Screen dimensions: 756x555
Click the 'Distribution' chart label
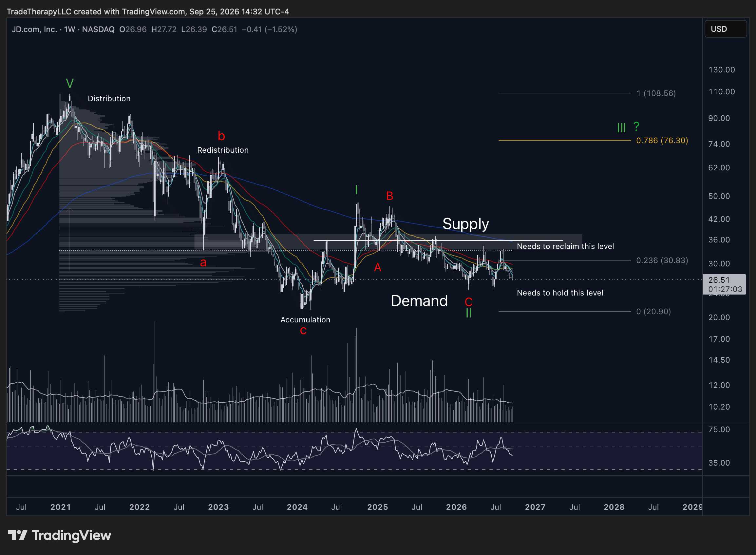109,98
